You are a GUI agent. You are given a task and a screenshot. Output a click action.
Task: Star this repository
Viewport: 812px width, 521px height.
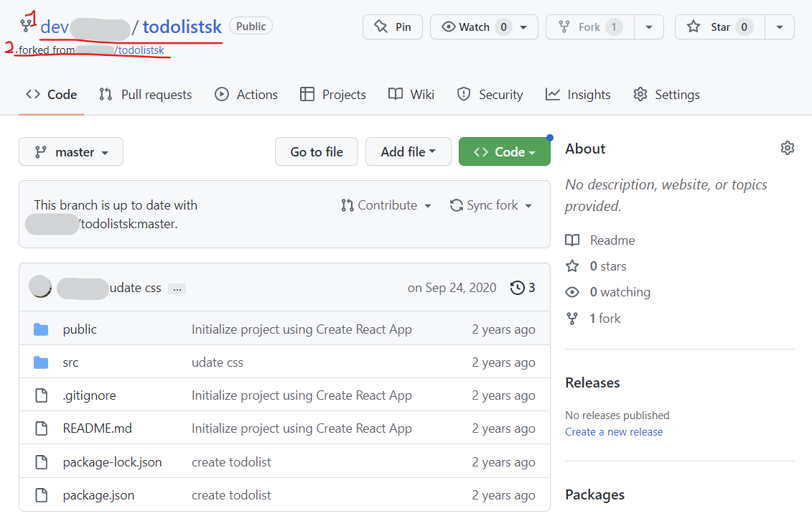[720, 27]
